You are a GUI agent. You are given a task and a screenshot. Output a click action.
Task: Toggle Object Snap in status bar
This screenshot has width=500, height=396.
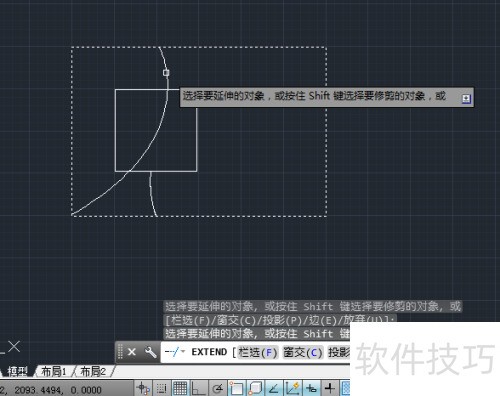[x=236, y=388]
